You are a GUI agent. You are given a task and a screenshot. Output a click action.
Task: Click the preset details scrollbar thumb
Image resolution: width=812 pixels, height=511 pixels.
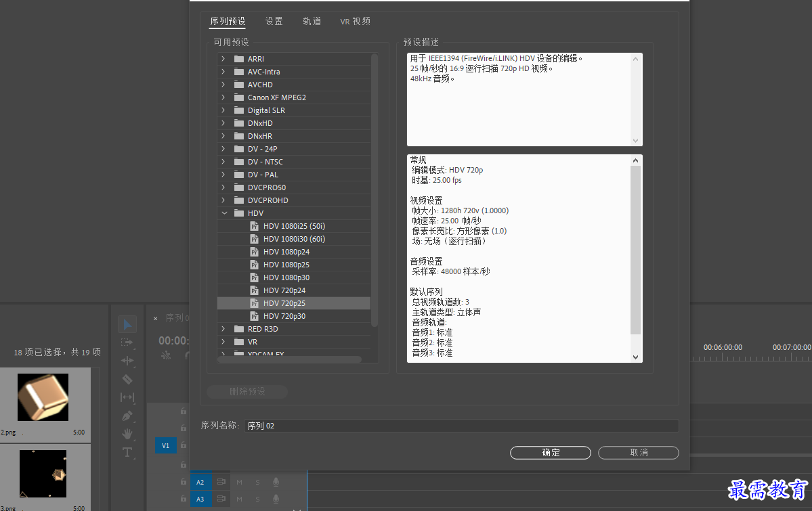[x=635, y=250]
